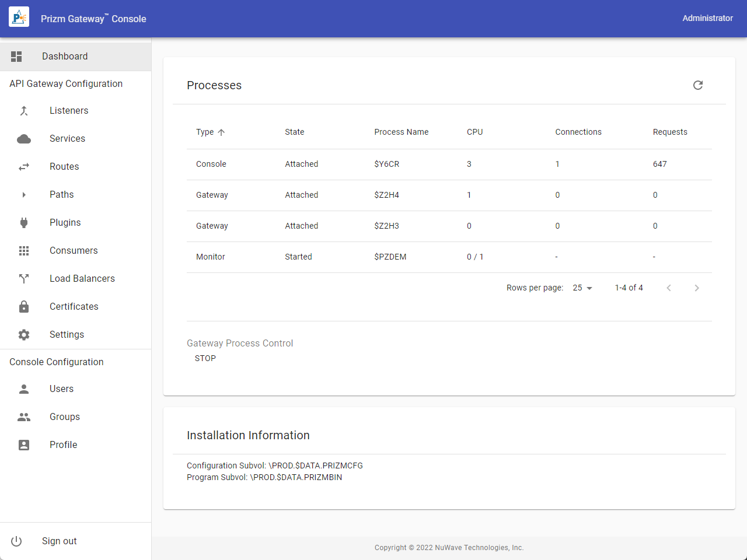Open the Consumers menu item
Screen dimensions: 747x560
point(74,251)
